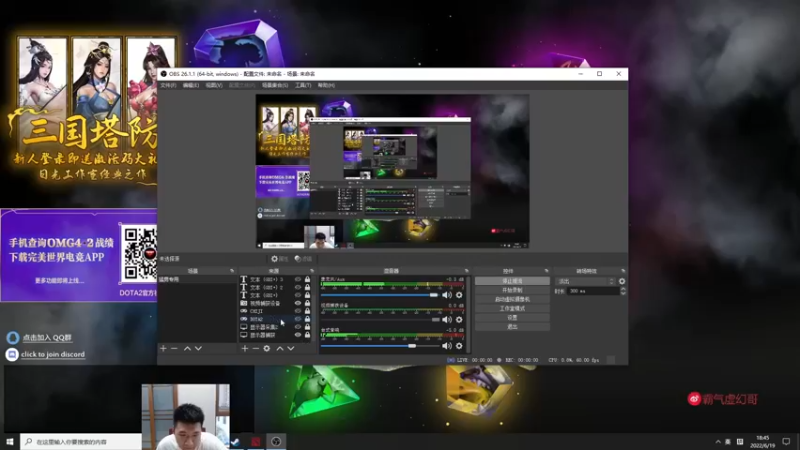The image size is (800, 450).
Task: Open the 场景集合(S) menu
Action: click(x=275, y=85)
